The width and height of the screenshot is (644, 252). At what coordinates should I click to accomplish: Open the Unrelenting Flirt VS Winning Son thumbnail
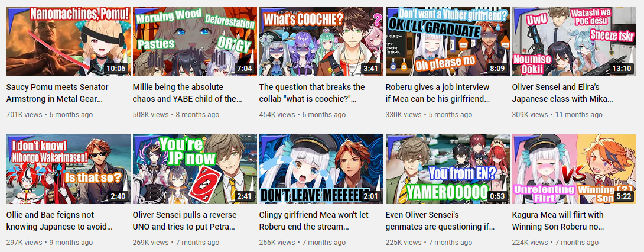pyautogui.click(x=574, y=169)
